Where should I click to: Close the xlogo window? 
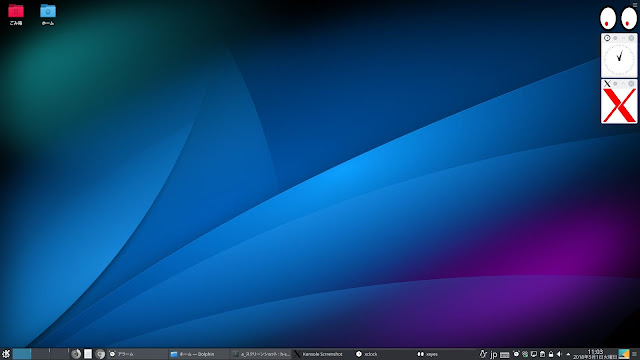(631, 84)
